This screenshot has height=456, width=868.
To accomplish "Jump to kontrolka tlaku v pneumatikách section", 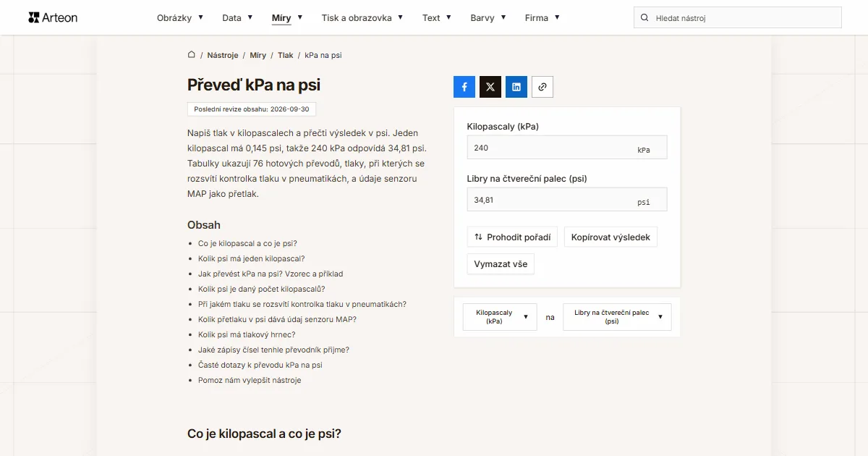I will (x=302, y=305).
